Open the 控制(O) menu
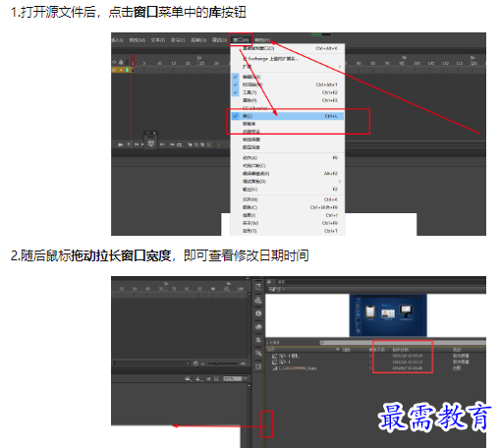Image resolution: width=500 pixels, height=448 pixels. click(x=198, y=40)
